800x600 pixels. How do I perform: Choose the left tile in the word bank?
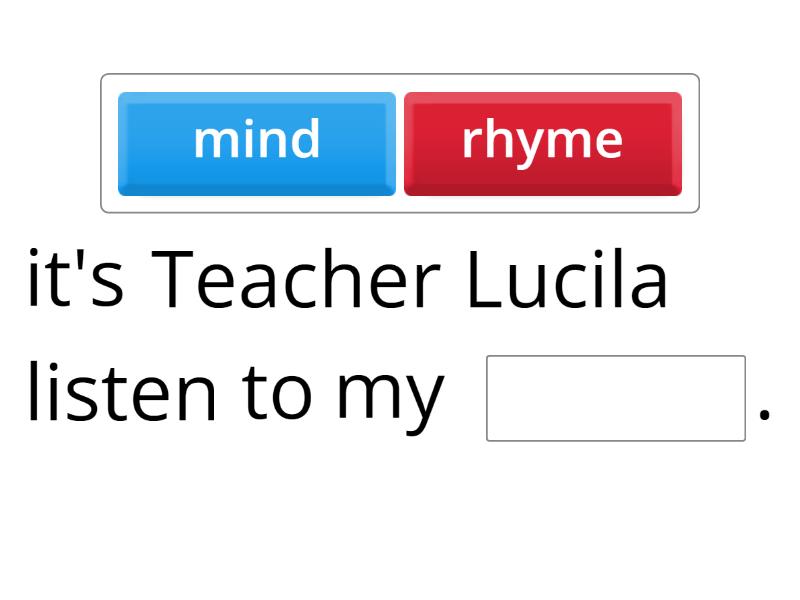point(257,143)
